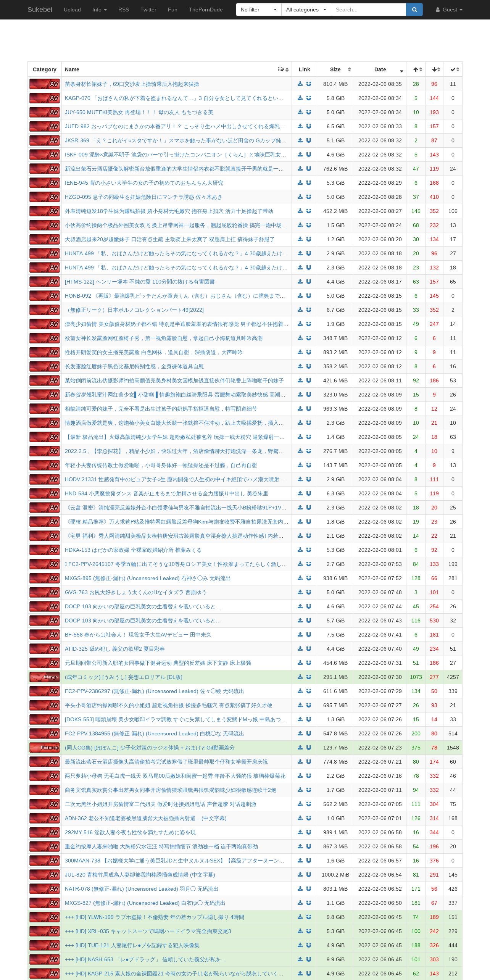Click date cell '2022-02-06 07:23'

point(380,748)
